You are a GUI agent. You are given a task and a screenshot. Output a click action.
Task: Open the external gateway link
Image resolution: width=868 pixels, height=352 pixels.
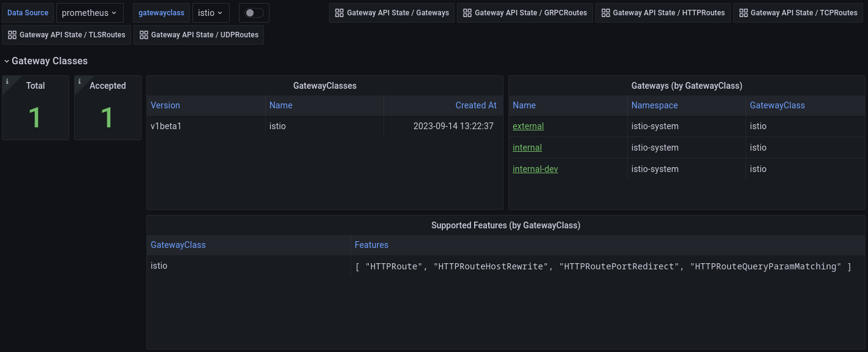[528, 126]
